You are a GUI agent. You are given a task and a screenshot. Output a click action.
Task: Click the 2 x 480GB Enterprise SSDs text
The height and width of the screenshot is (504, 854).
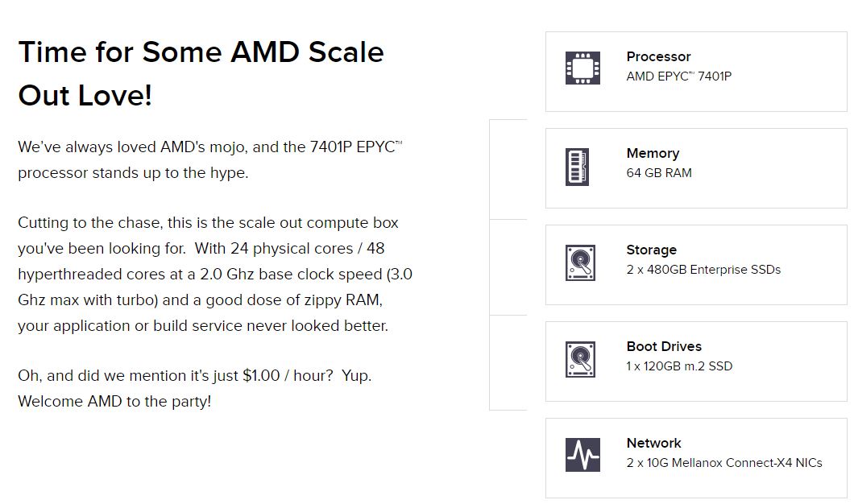[x=703, y=270]
